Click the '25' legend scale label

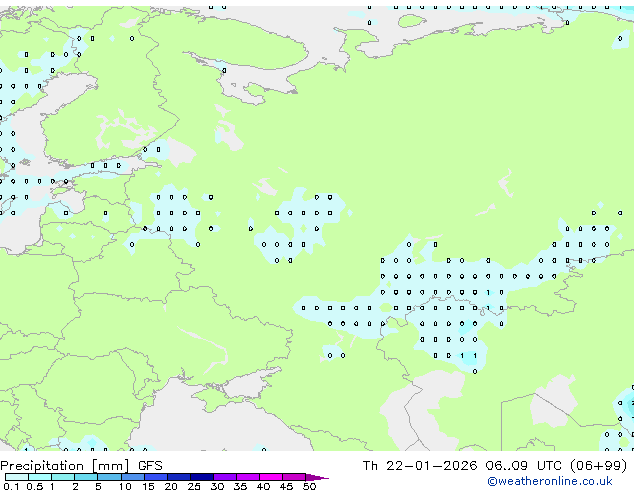[x=194, y=486]
